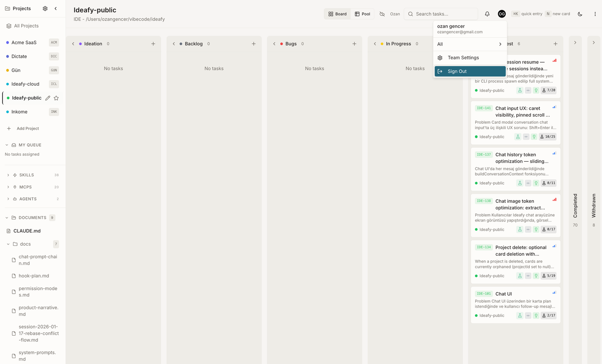
Task: Click the 10/25 test counter on IDE-141
Action: click(x=548, y=137)
